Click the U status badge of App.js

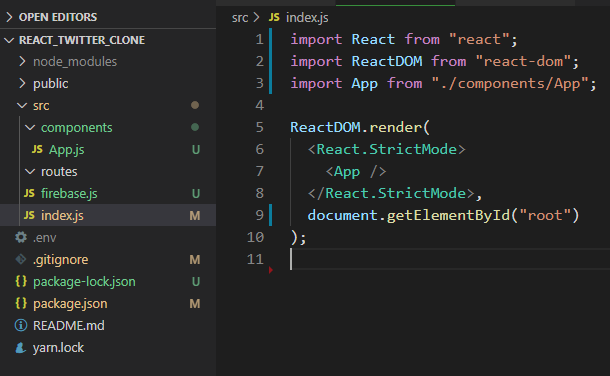click(x=196, y=150)
